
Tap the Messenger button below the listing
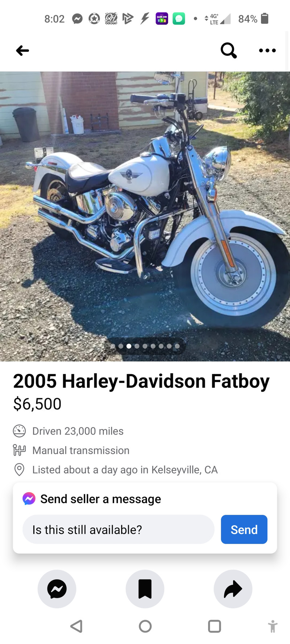(x=57, y=589)
